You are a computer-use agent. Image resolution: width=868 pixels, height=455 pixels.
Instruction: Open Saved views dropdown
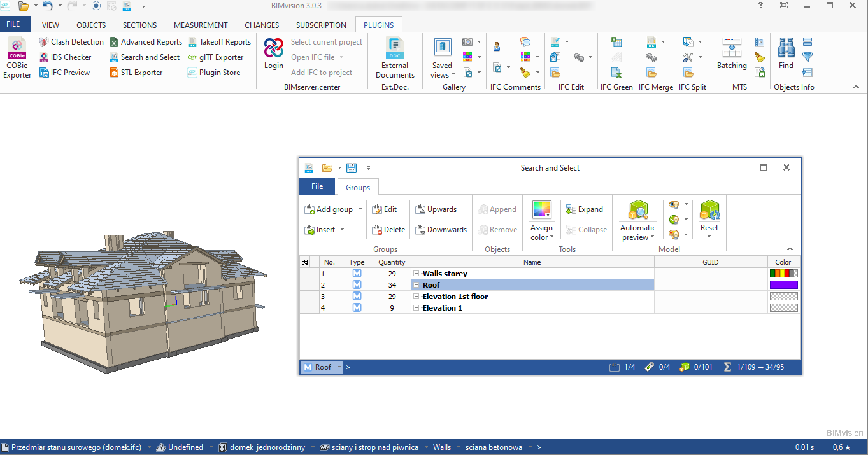tap(442, 71)
